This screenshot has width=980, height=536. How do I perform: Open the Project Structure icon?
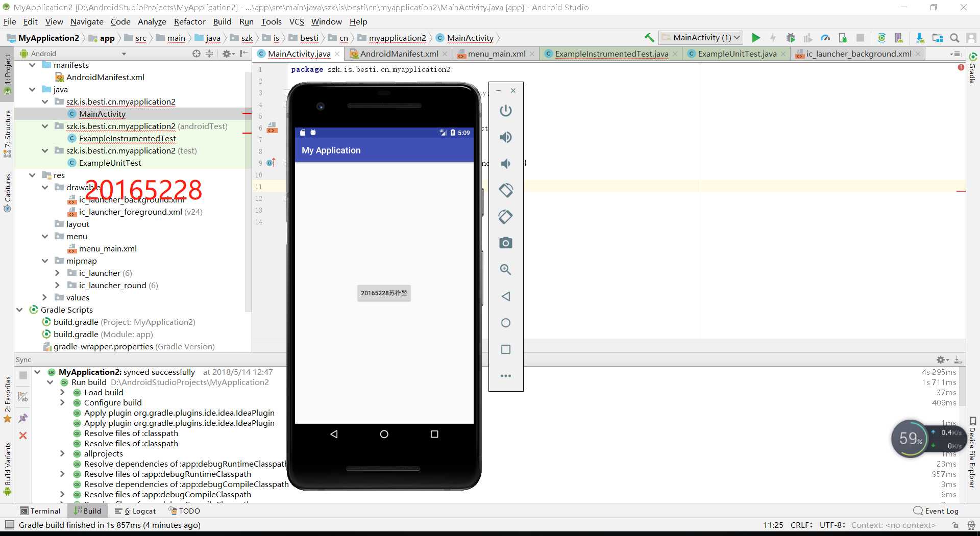[937, 38]
